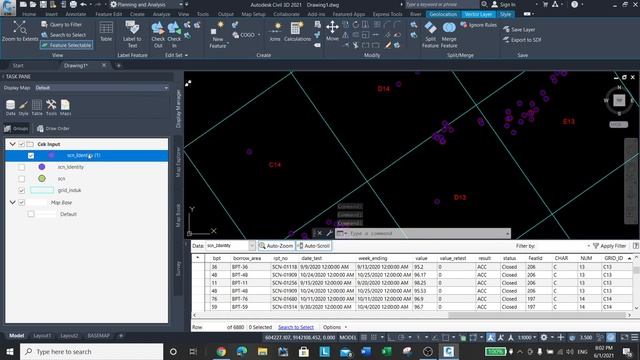Click Search to Select in ribbon
The image size is (640, 360).
[x=64, y=35]
